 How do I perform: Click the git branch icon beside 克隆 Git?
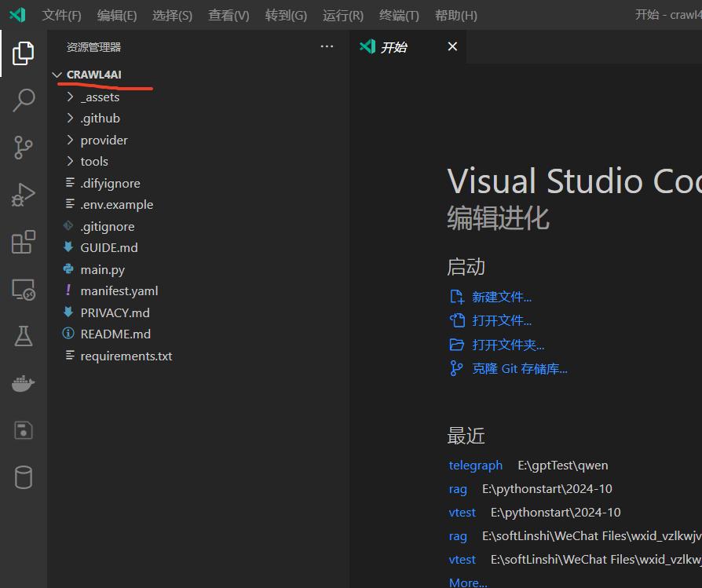pos(456,368)
